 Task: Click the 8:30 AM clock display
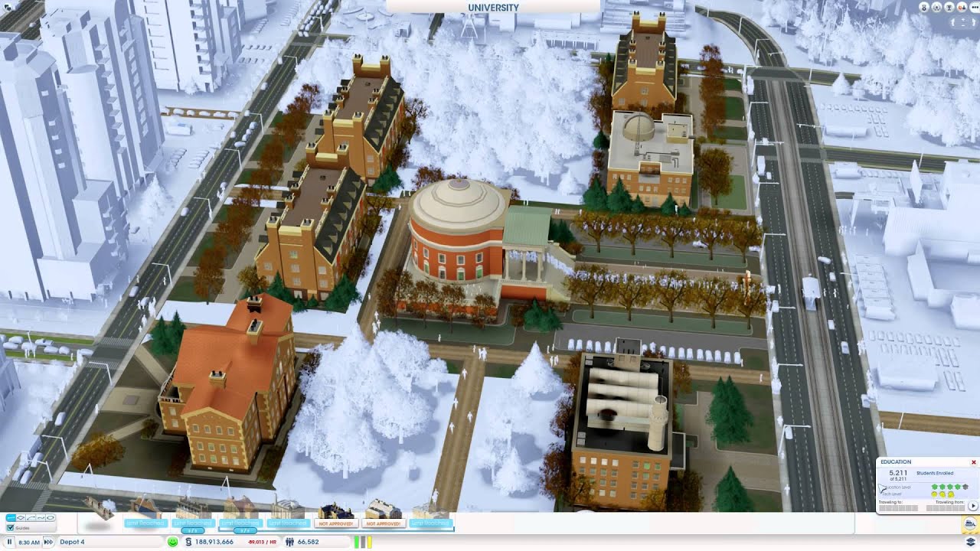pos(29,542)
